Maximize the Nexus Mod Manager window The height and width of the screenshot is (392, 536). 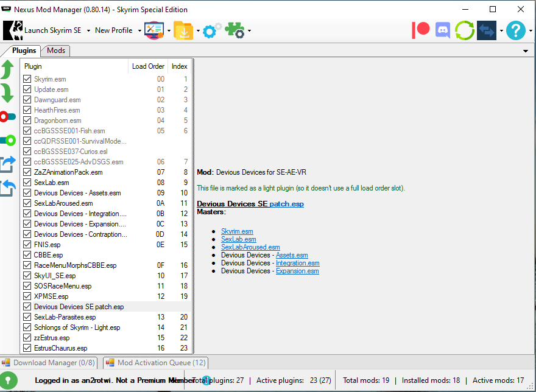[x=493, y=9]
